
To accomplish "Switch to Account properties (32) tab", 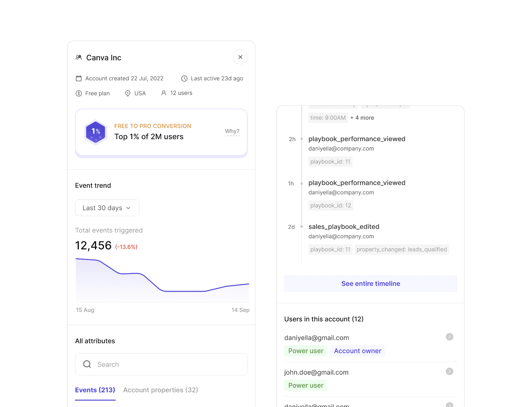I will (160, 390).
